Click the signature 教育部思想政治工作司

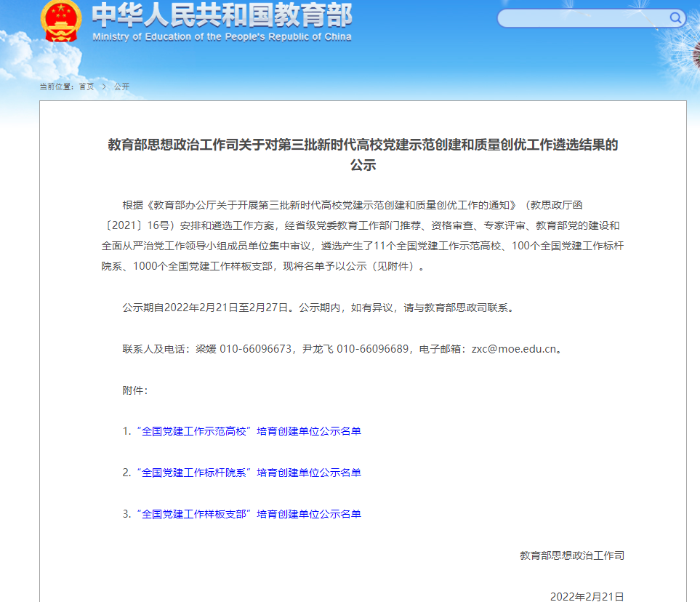(x=572, y=555)
